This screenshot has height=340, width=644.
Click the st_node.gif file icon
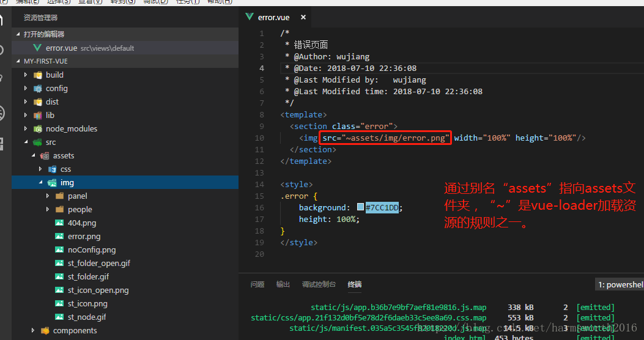coord(59,317)
